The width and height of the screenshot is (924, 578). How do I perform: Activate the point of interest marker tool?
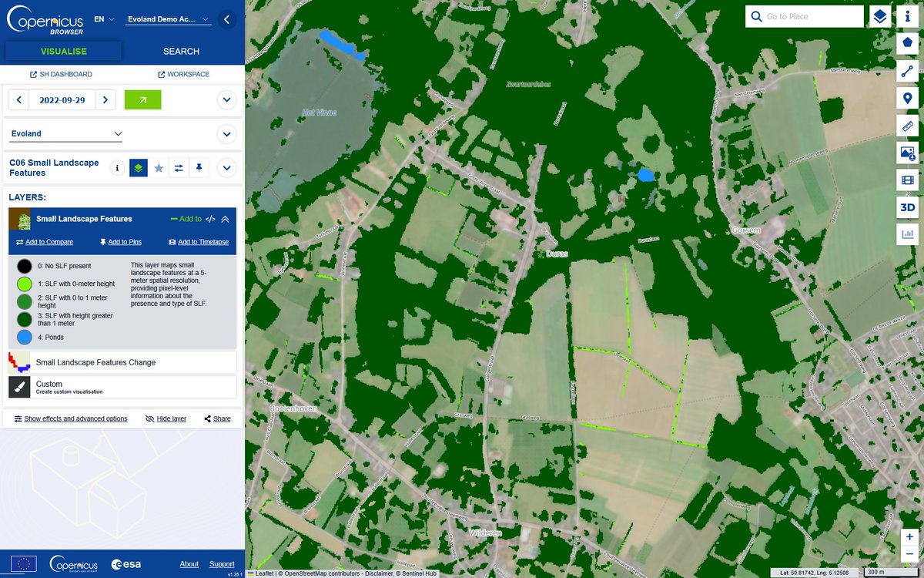click(x=907, y=99)
